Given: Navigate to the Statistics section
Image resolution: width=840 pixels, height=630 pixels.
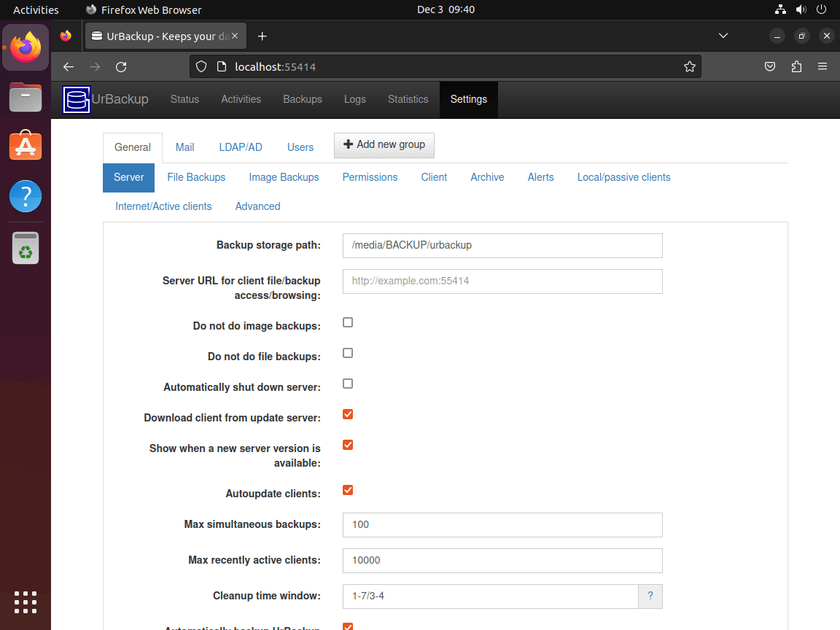Looking at the screenshot, I should click(408, 99).
